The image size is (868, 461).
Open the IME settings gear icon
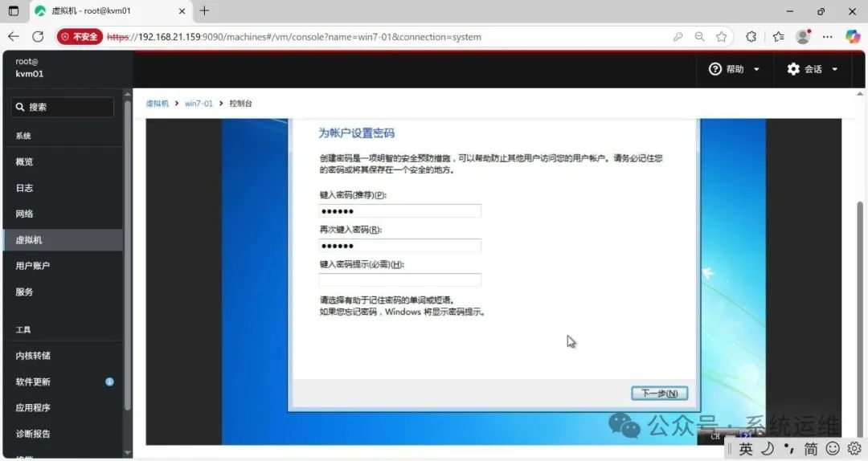click(854, 448)
